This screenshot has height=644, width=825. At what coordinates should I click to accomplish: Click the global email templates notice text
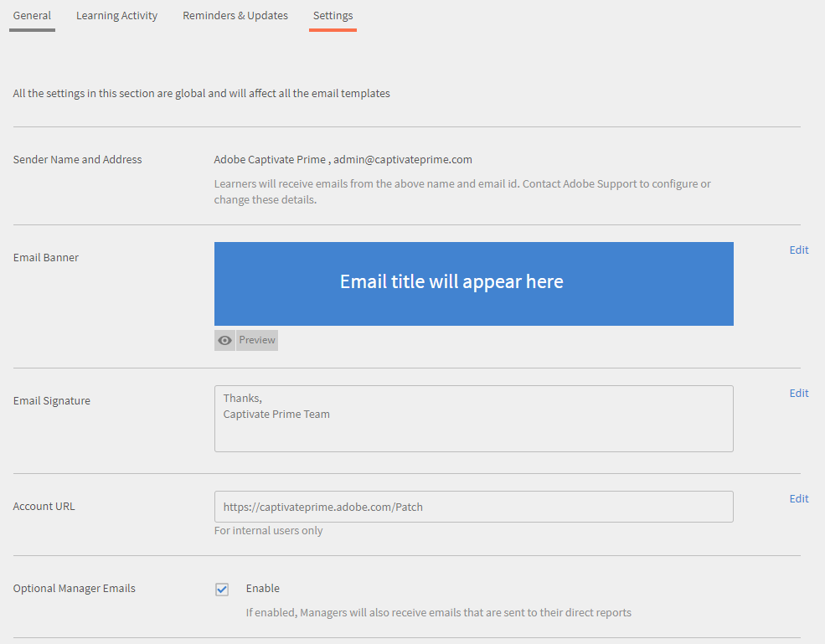coord(201,93)
